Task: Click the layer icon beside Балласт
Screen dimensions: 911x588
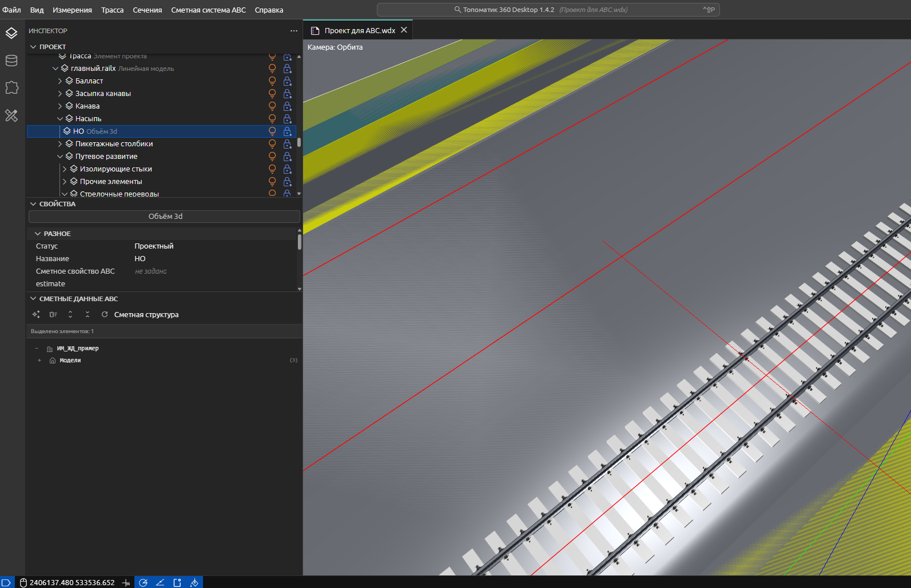Action: pos(69,81)
